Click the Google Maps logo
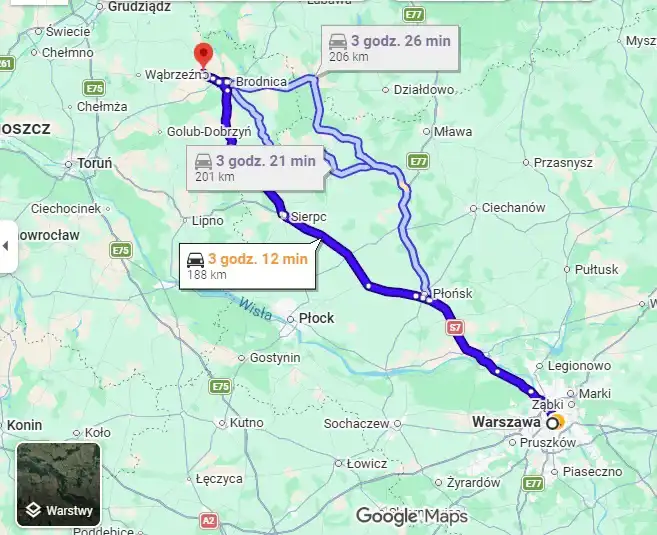657x535 pixels. (412, 516)
